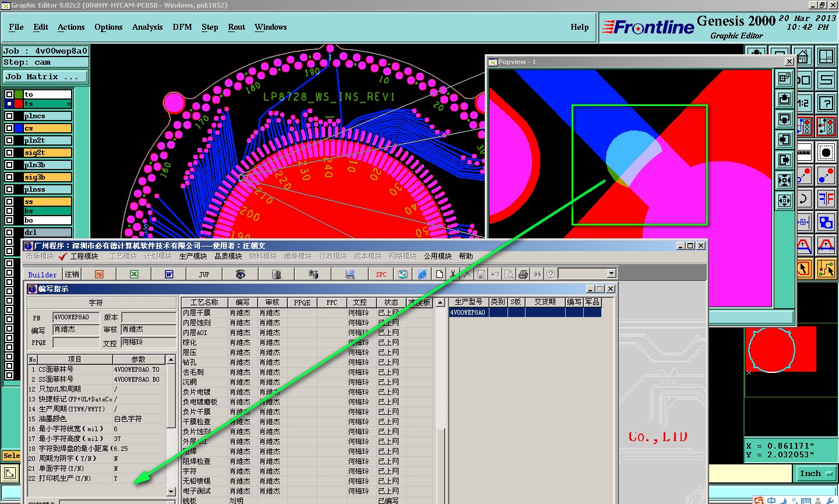
Task: Click the red color swatch of layer ts
Action: 19,104
